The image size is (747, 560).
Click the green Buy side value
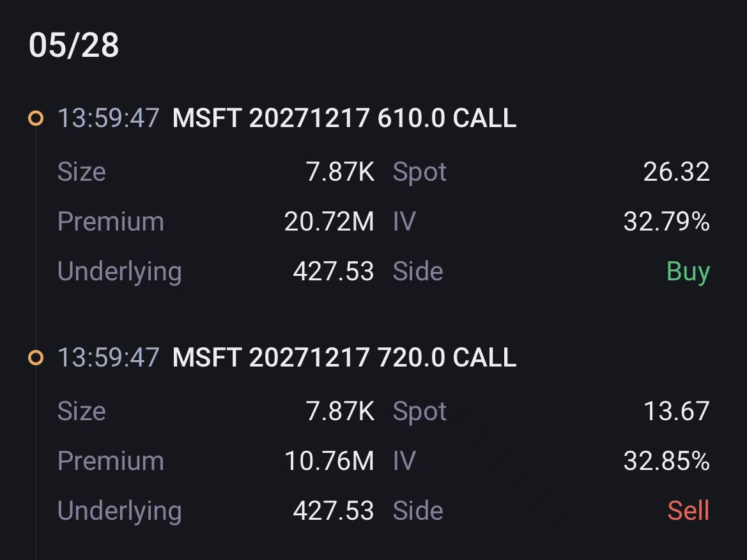[688, 272]
